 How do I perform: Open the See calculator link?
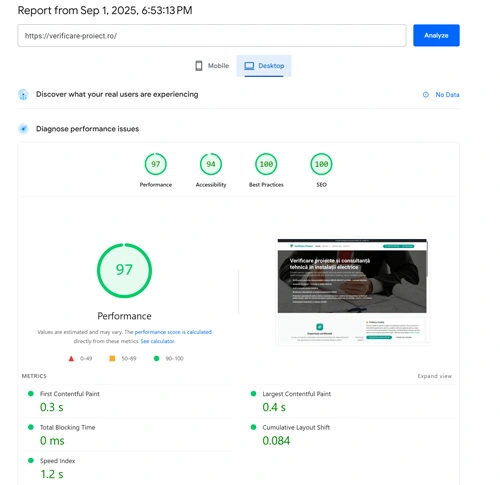158,341
